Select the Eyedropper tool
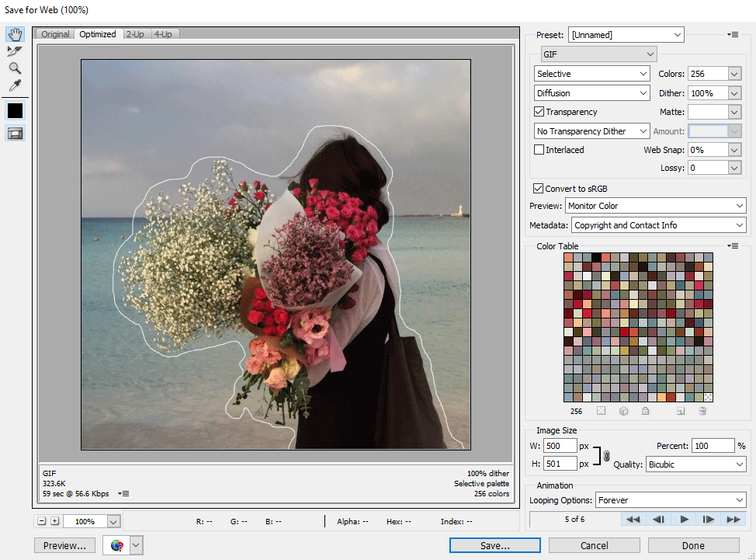The width and height of the screenshot is (756, 560). 15,85
